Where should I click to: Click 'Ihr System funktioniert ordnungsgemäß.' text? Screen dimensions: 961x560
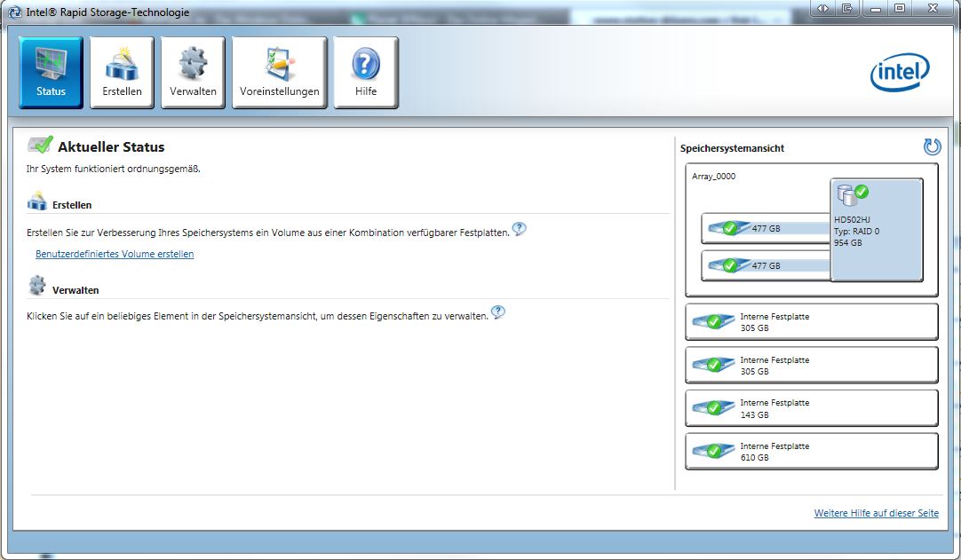click(x=114, y=169)
